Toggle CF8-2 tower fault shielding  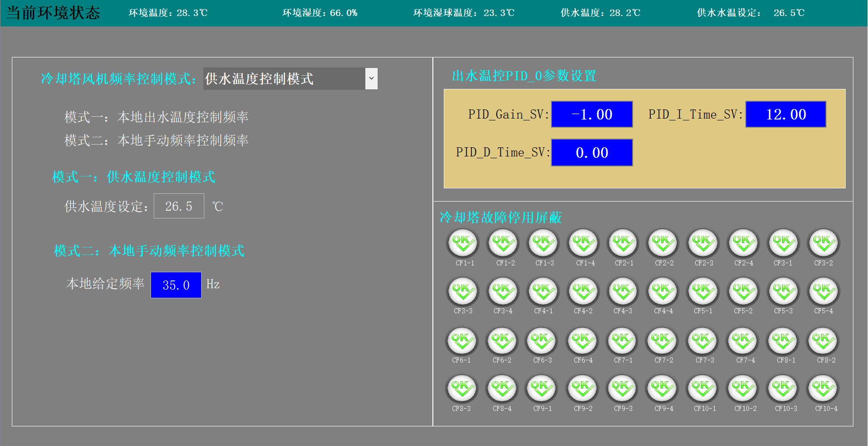tap(823, 341)
